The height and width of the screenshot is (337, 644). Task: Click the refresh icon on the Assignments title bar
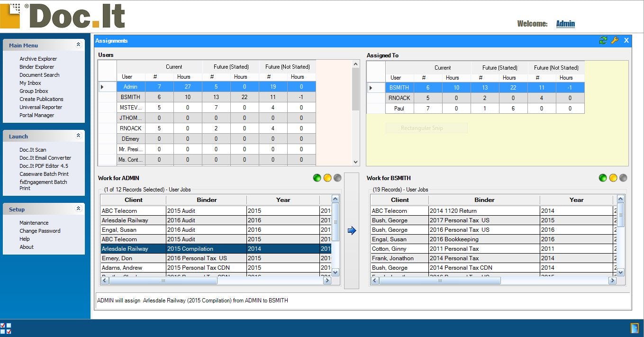[x=603, y=41]
